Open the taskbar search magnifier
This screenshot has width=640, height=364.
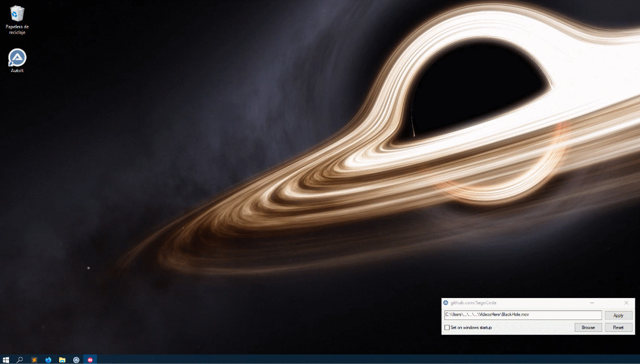point(20,359)
